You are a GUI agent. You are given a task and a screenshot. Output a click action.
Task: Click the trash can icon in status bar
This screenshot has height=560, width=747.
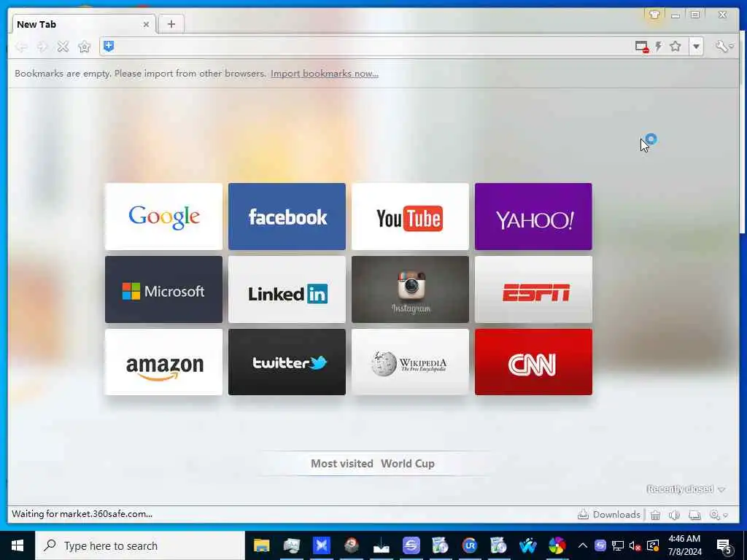(656, 515)
